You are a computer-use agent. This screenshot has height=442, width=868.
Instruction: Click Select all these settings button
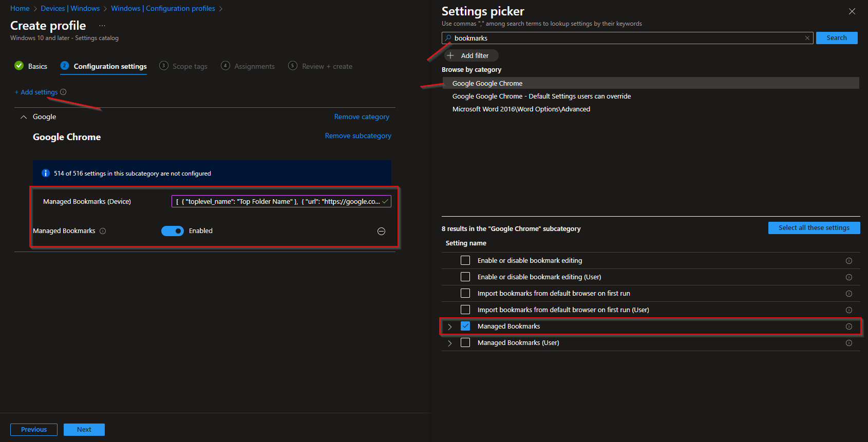coord(814,228)
